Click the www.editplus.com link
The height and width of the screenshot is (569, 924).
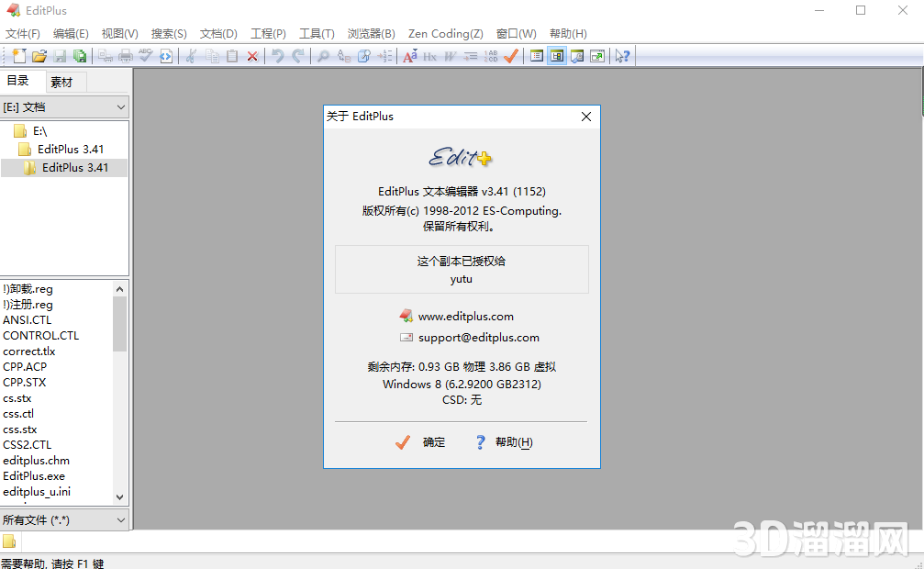pos(468,315)
